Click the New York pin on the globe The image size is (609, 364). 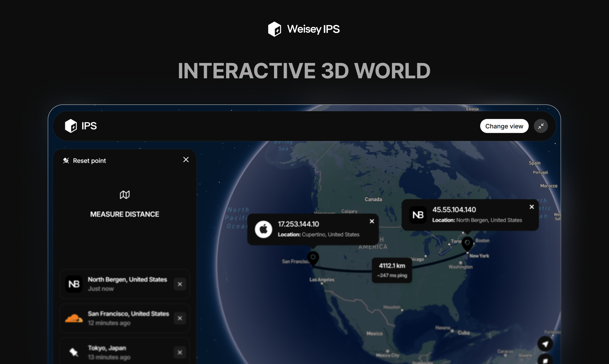467,243
